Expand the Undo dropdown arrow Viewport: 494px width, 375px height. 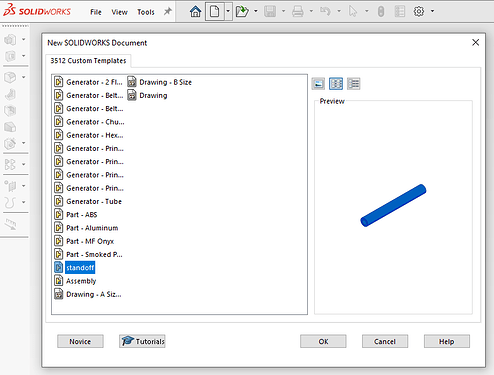[x=339, y=11]
